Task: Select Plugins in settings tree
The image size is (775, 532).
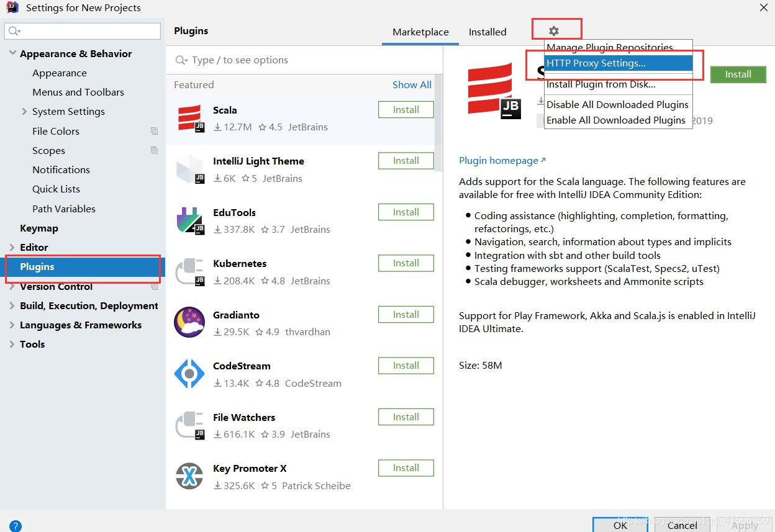Action: pos(83,267)
